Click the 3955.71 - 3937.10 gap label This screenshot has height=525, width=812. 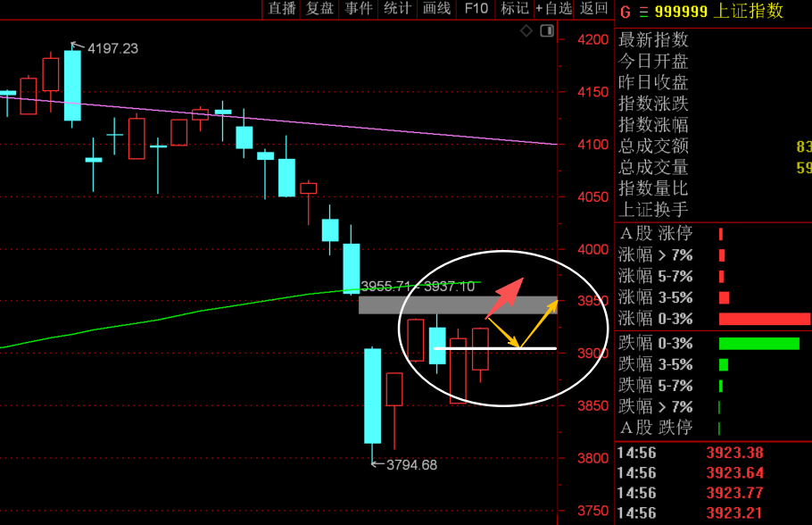(418, 286)
